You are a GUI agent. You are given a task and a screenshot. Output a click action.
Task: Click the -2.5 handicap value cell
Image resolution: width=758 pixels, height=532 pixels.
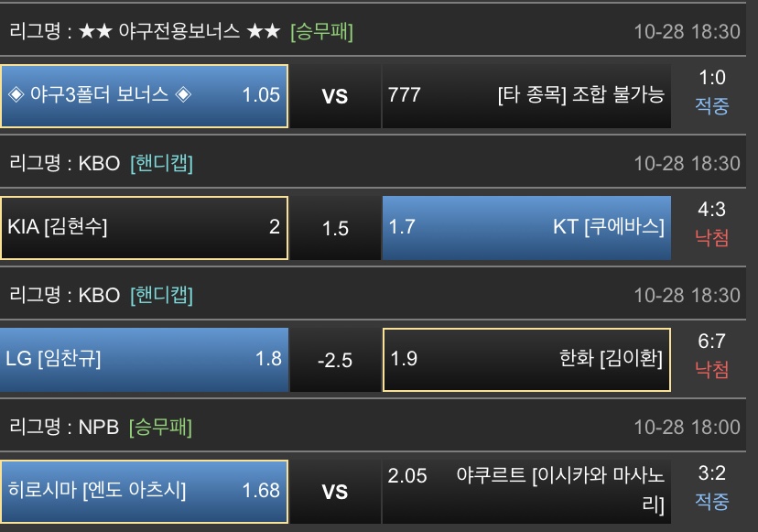(335, 360)
